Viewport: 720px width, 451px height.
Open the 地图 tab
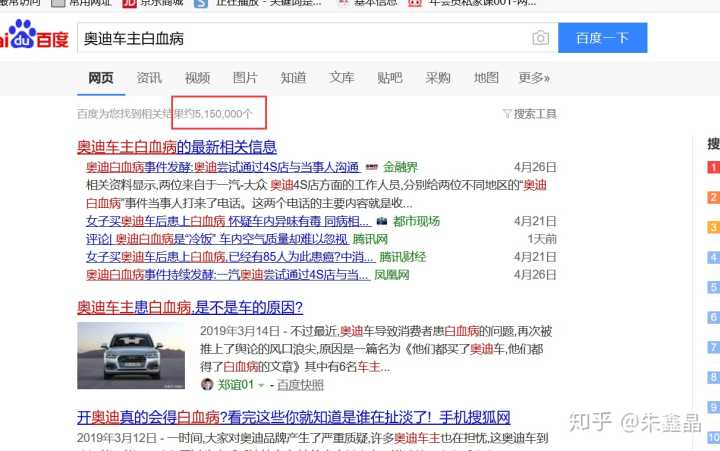486,78
